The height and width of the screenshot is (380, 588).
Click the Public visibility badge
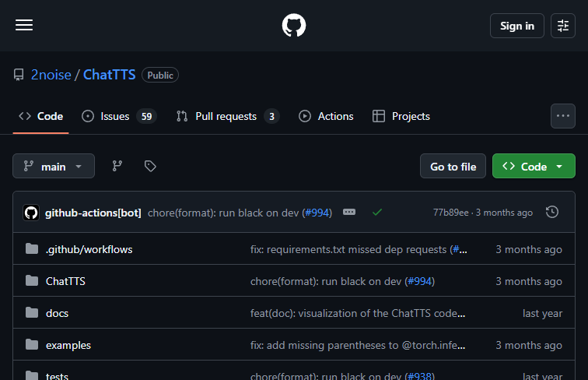pos(160,75)
